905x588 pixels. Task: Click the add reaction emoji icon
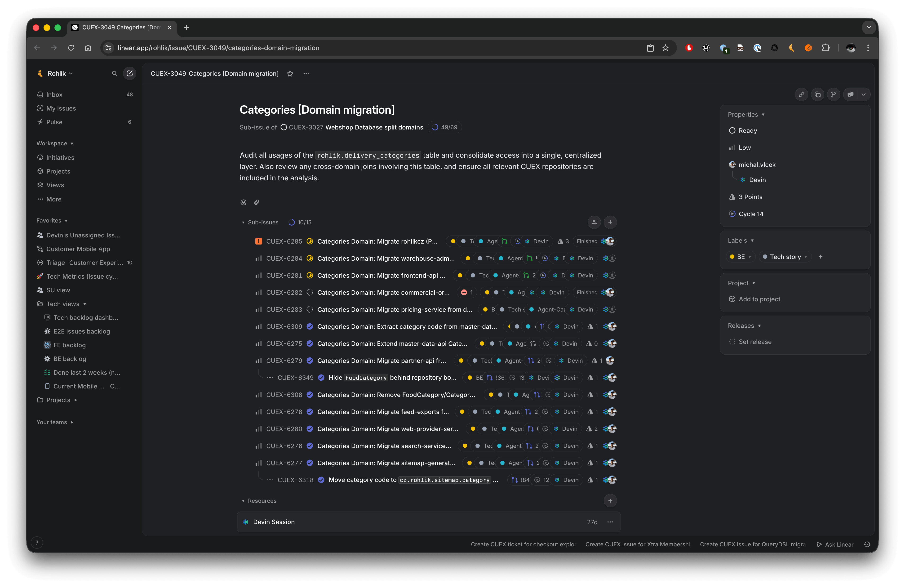coord(243,202)
